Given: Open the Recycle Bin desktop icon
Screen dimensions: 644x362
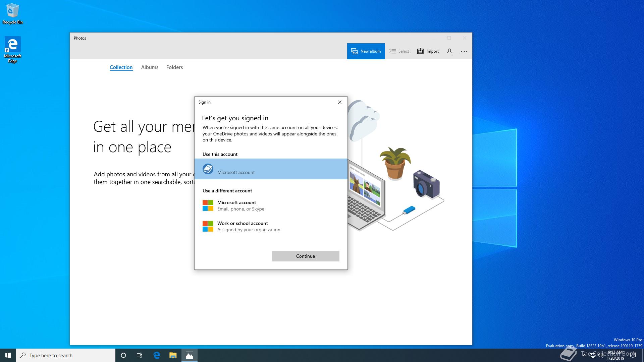Looking at the screenshot, I should pos(13,14).
